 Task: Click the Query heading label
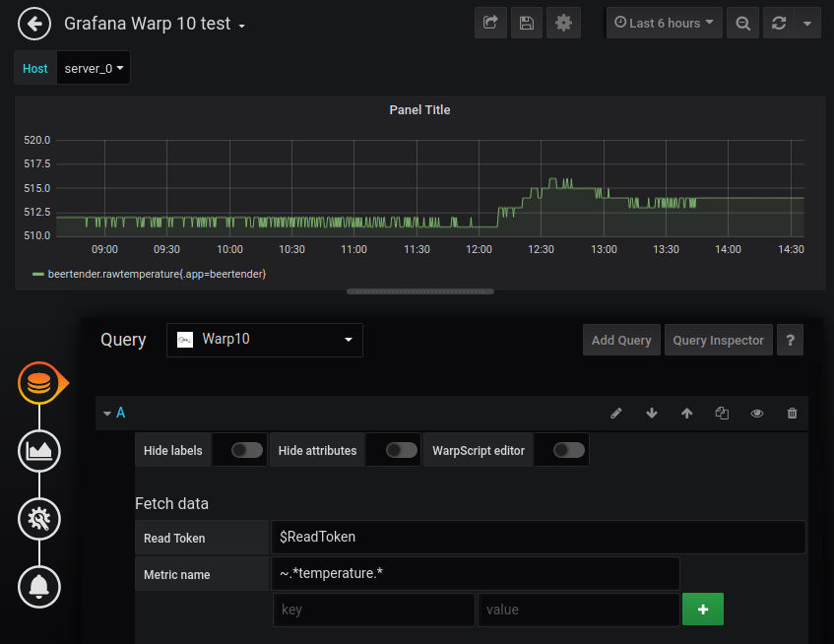coord(123,340)
